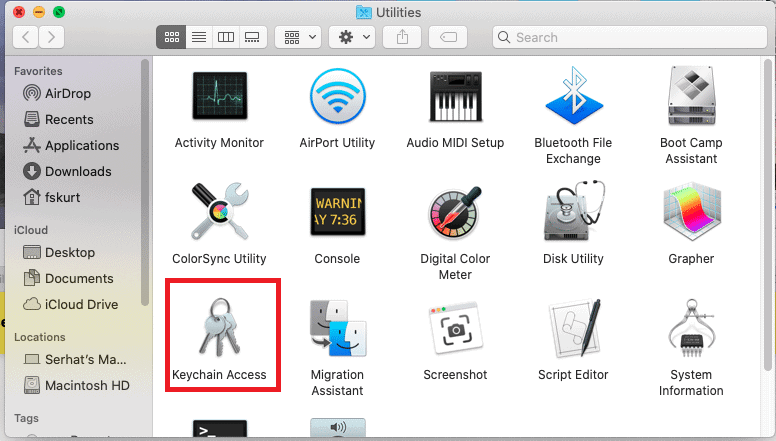776x441 pixels.
Task: Switch to icon view
Action: (x=171, y=37)
